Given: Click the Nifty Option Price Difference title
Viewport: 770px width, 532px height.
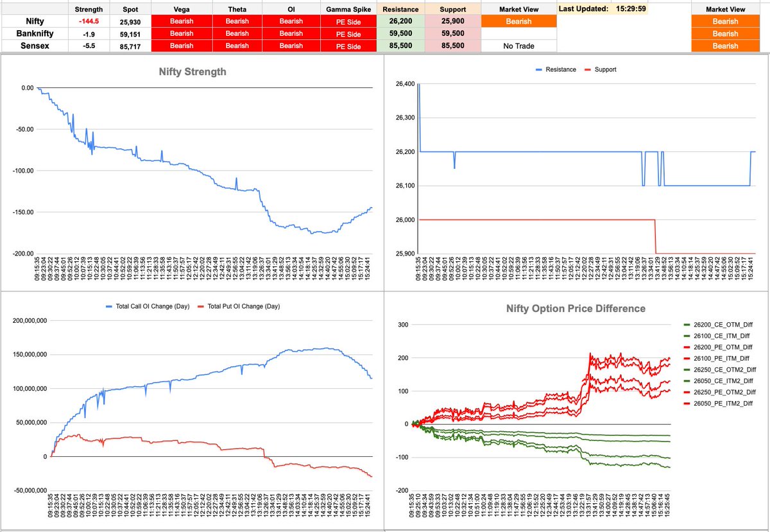Looking at the screenshot, I should 576,309.
